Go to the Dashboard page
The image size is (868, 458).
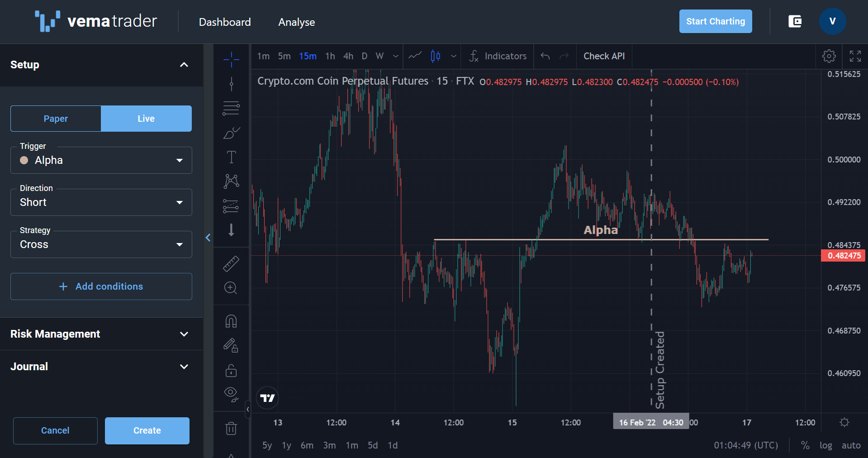click(x=225, y=22)
